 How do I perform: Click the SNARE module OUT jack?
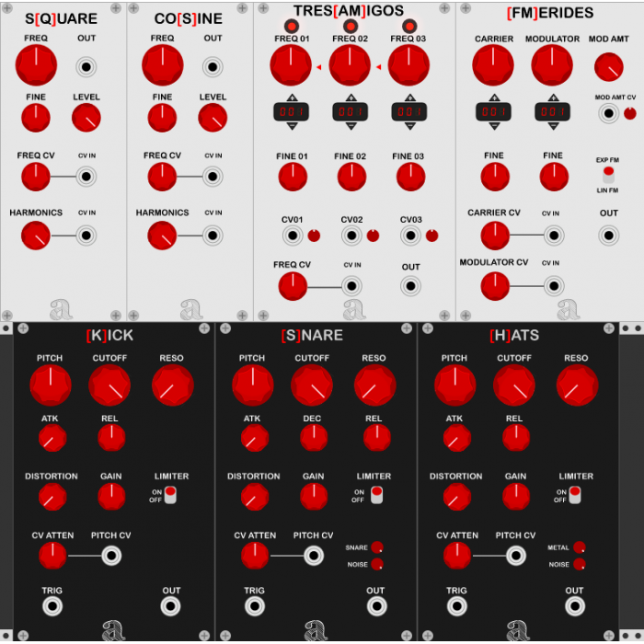[x=376, y=606]
